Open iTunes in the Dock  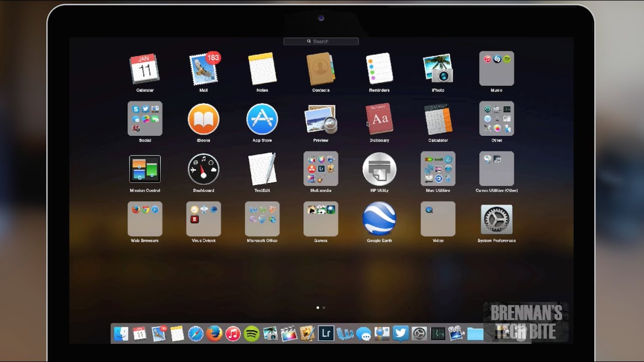(x=233, y=333)
